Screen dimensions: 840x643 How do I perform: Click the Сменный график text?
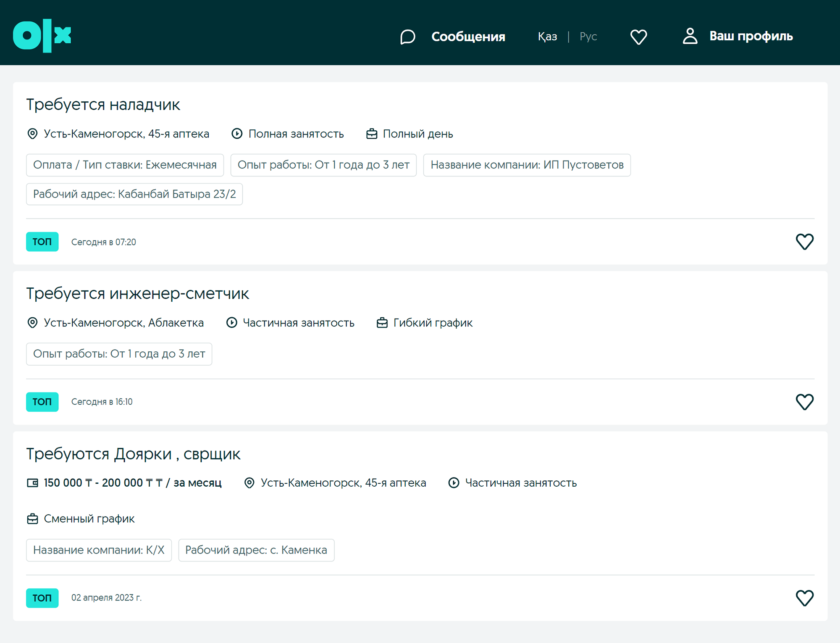[x=89, y=519]
